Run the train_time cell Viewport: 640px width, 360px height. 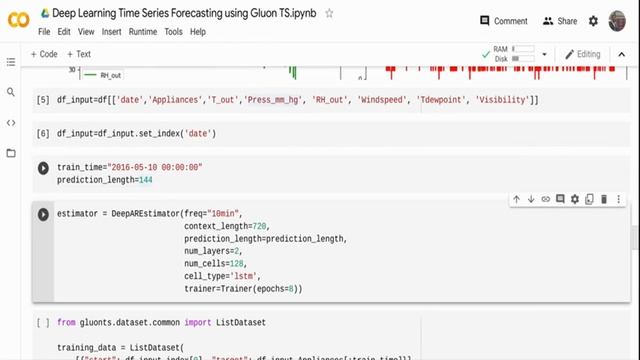point(43,168)
